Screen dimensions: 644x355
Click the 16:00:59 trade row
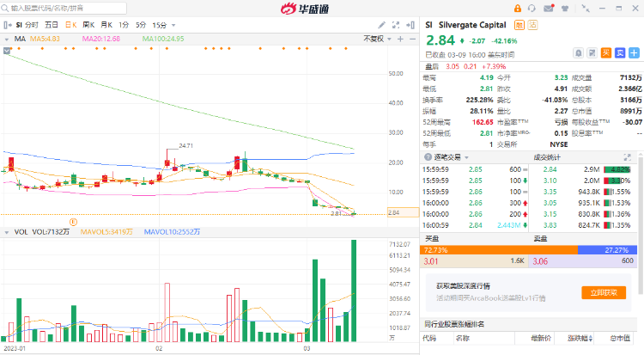coord(475,225)
